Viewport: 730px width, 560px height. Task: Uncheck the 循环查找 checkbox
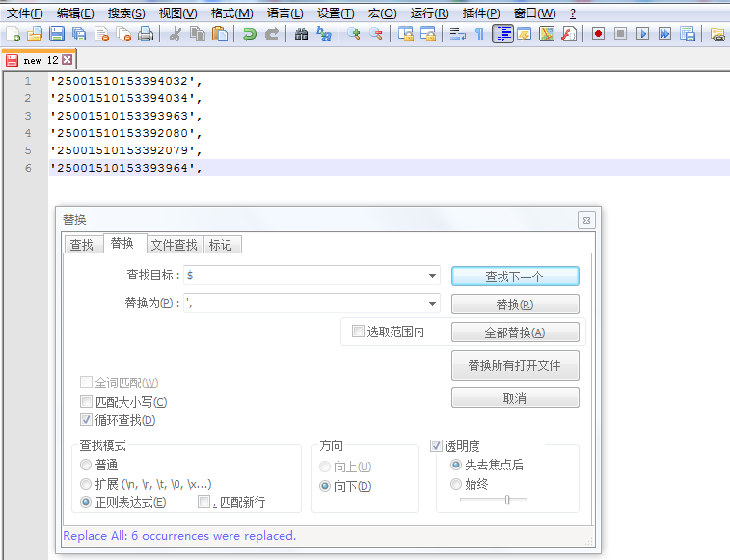click(86, 420)
